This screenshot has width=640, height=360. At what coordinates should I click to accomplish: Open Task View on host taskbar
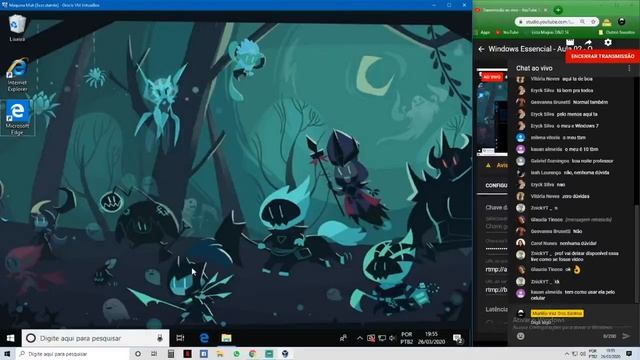click(x=154, y=354)
